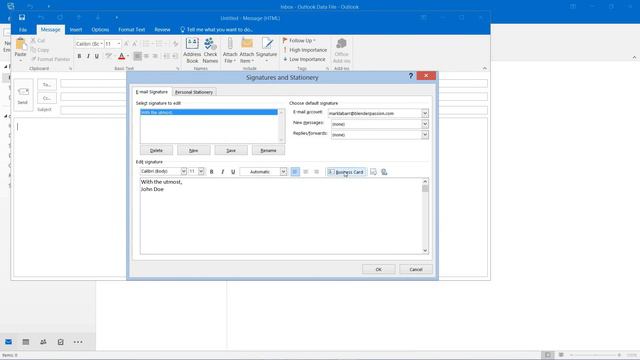The height and width of the screenshot is (360, 640).
Task: Open Mail view in Outlook navigation bar
Action: tap(8, 342)
